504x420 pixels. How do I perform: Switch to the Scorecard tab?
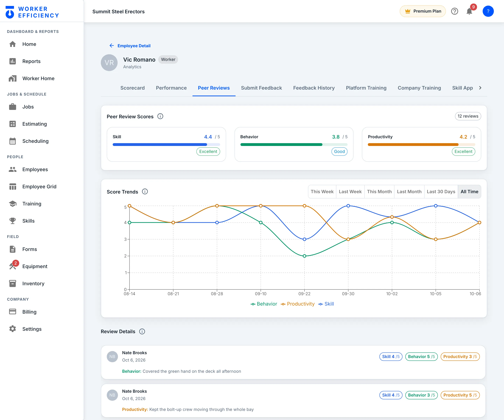click(132, 88)
